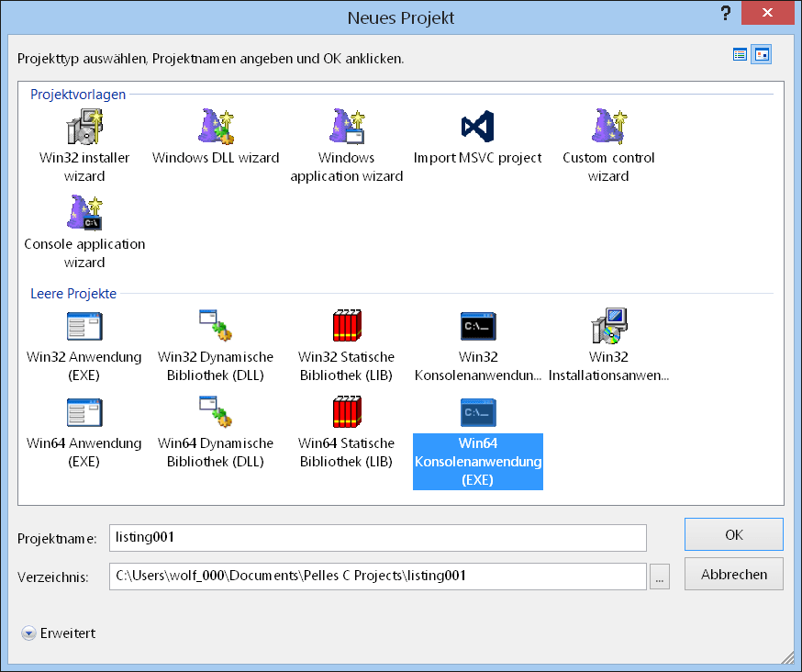Choose Win32 Dynamische Bibliothek (DLL) icon

216,325
